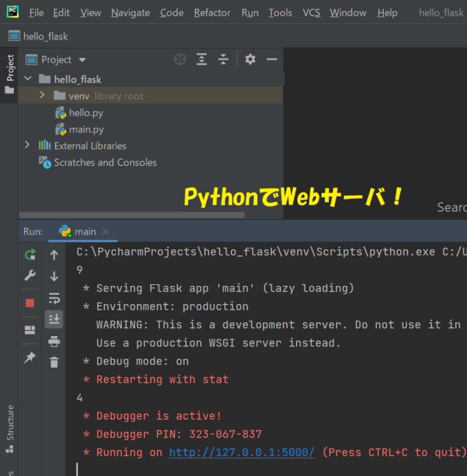Rerun the main script with green icon
The image size is (467, 476).
30,255
